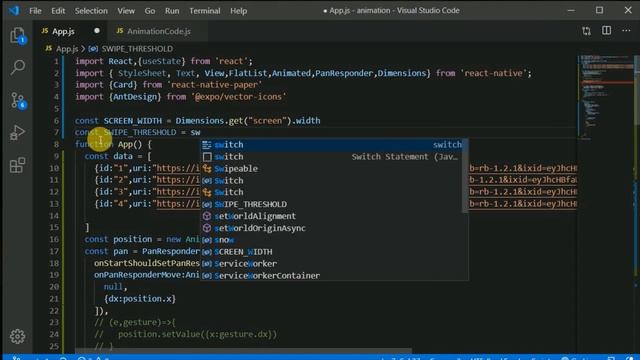
Task: Open the Edit menu
Action: coord(58,11)
